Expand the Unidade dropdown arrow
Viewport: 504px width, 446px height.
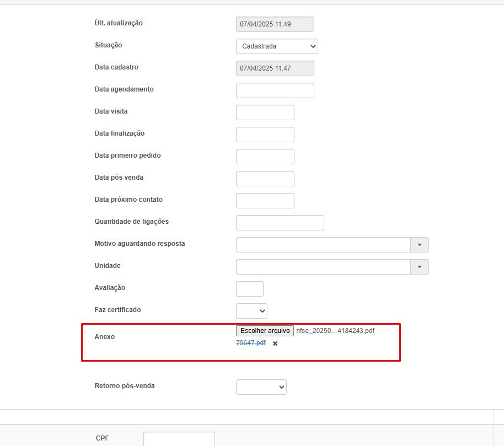[419, 267]
